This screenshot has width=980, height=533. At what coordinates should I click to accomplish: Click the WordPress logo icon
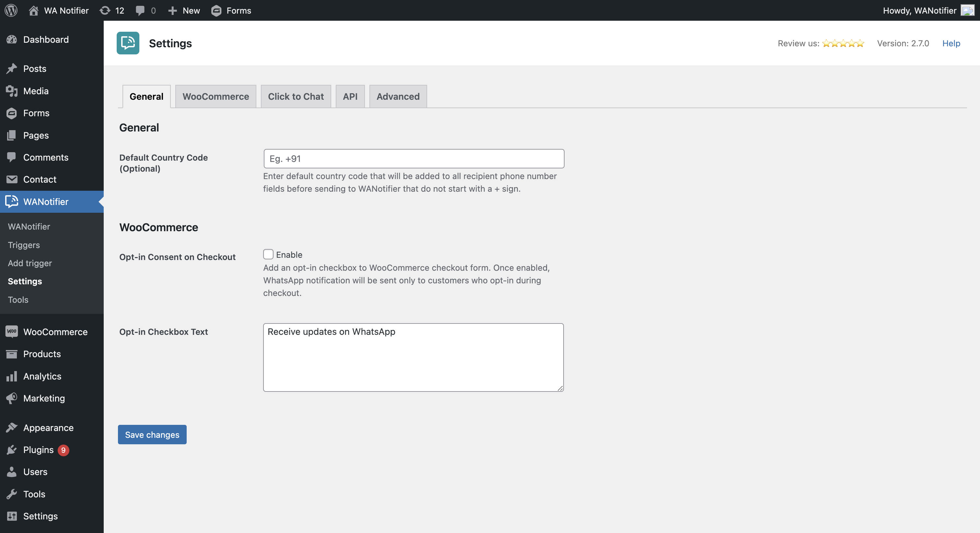(x=11, y=10)
